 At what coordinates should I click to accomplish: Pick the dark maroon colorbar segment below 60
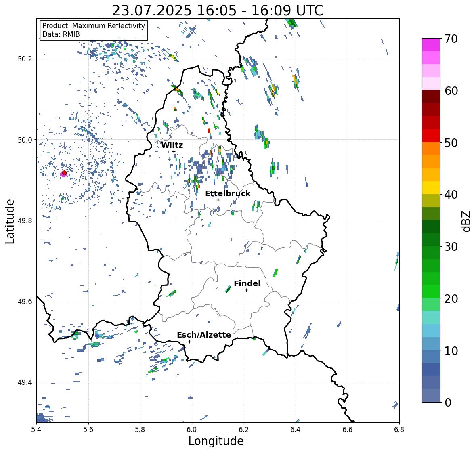(x=431, y=97)
